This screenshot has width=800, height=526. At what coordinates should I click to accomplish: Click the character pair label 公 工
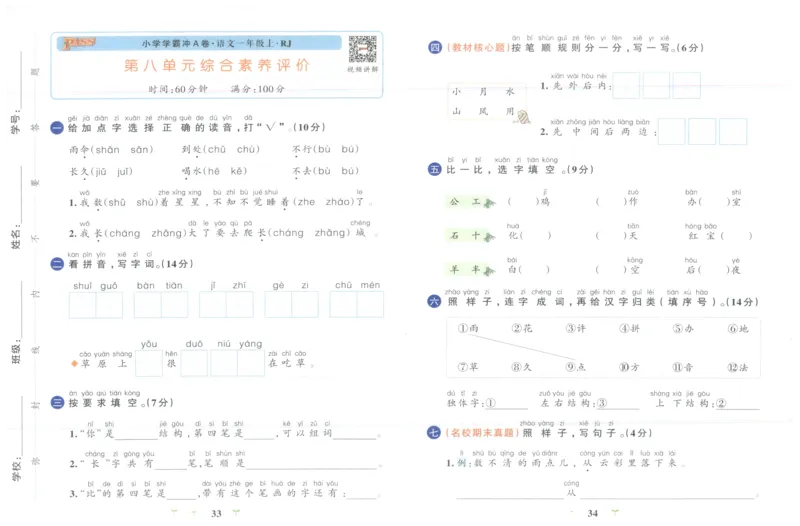click(465, 202)
